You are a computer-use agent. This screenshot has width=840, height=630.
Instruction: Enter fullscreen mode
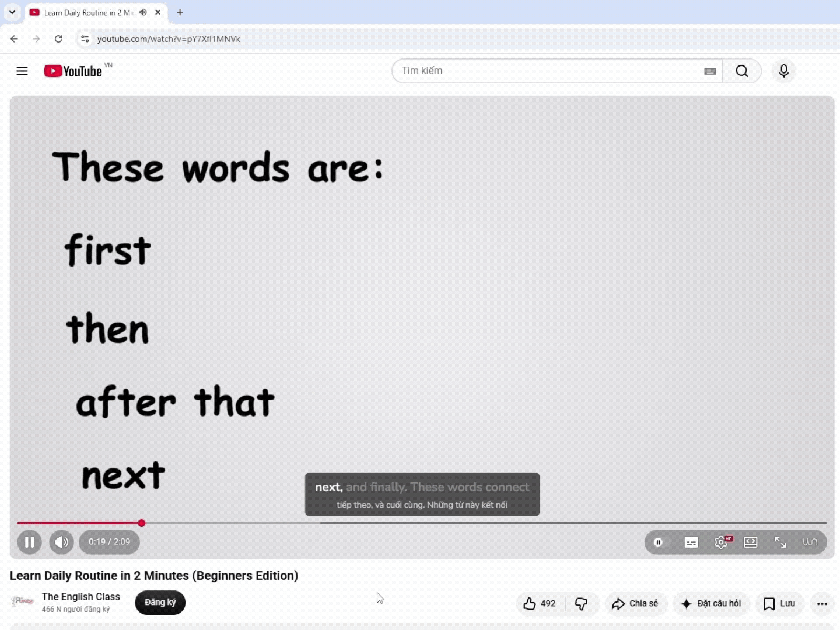[x=780, y=542]
